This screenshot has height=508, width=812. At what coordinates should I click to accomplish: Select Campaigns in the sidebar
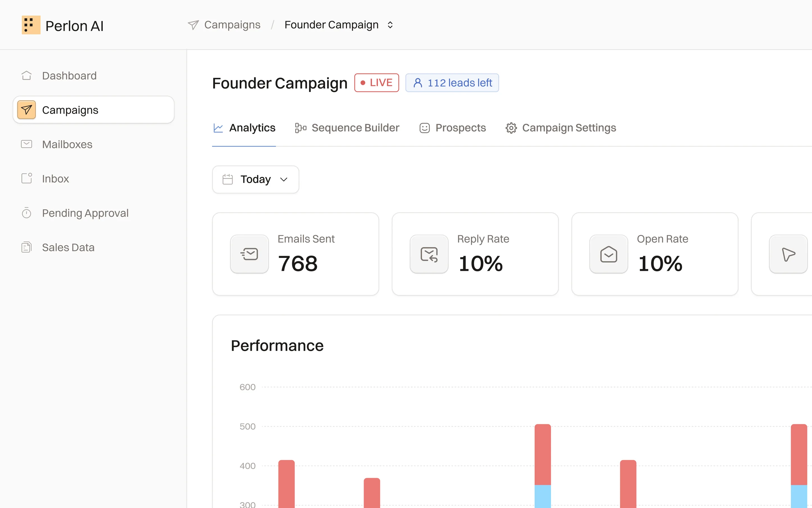pyautogui.click(x=93, y=110)
